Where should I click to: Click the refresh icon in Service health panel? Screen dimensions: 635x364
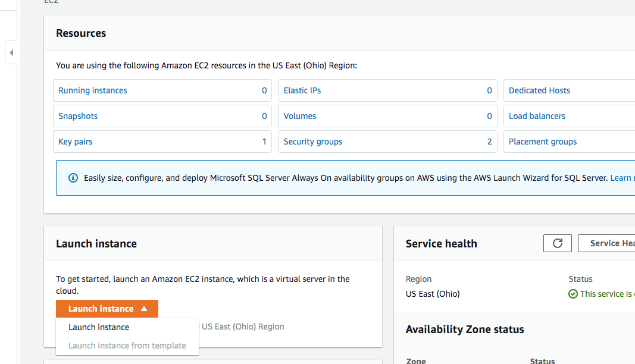pyautogui.click(x=557, y=243)
